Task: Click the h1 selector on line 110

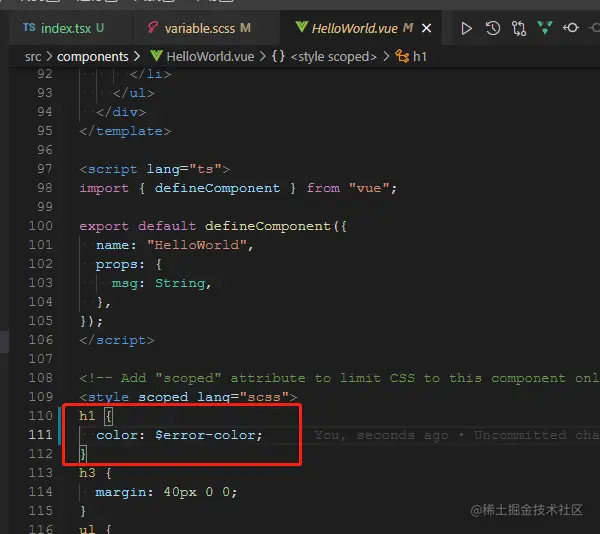Action: [x=87, y=415]
